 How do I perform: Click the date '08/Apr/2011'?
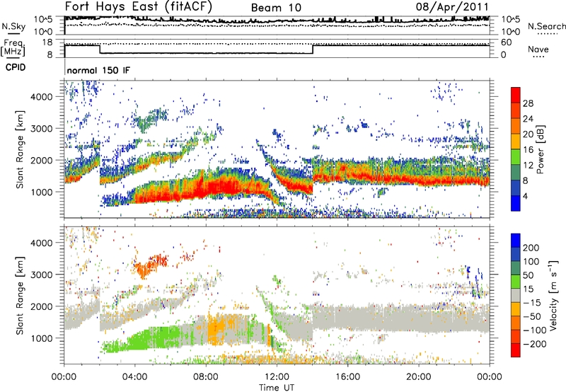click(452, 7)
